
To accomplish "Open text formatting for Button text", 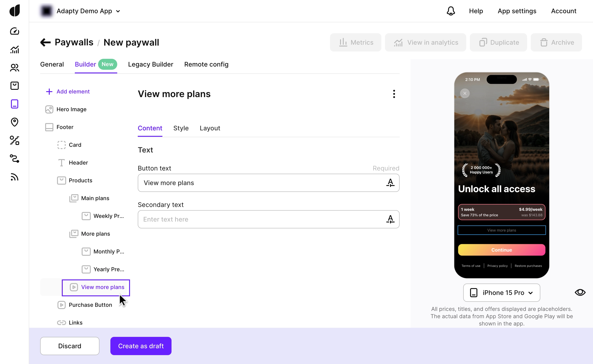I will point(390,183).
